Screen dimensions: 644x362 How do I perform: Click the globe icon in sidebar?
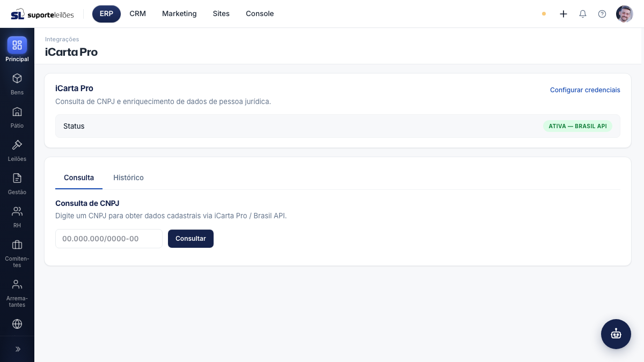[x=17, y=324]
